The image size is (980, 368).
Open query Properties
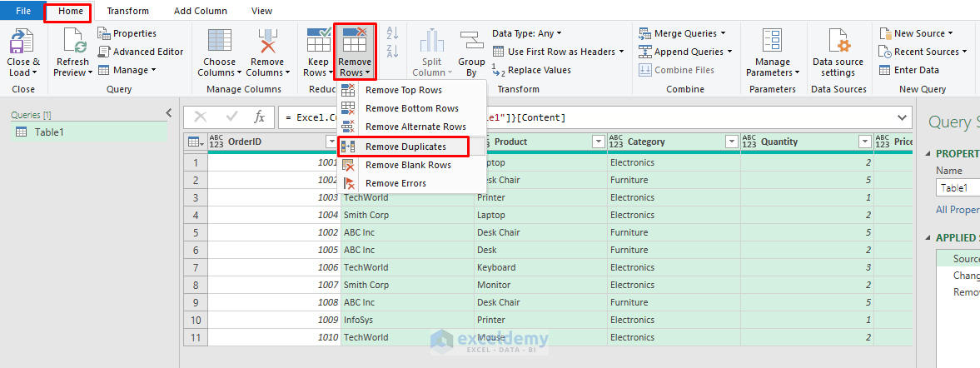click(127, 33)
